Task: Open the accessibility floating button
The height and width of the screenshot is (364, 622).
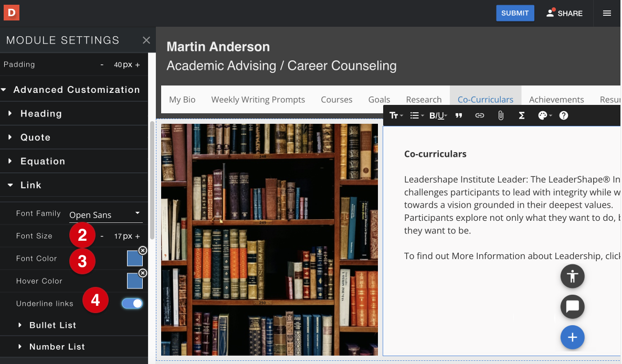Action: tap(572, 276)
